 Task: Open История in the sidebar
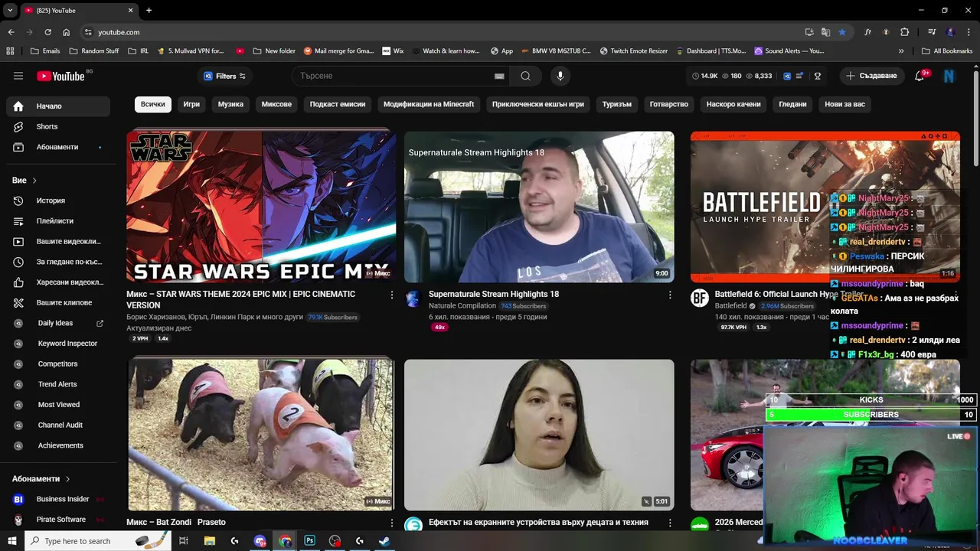click(x=58, y=201)
